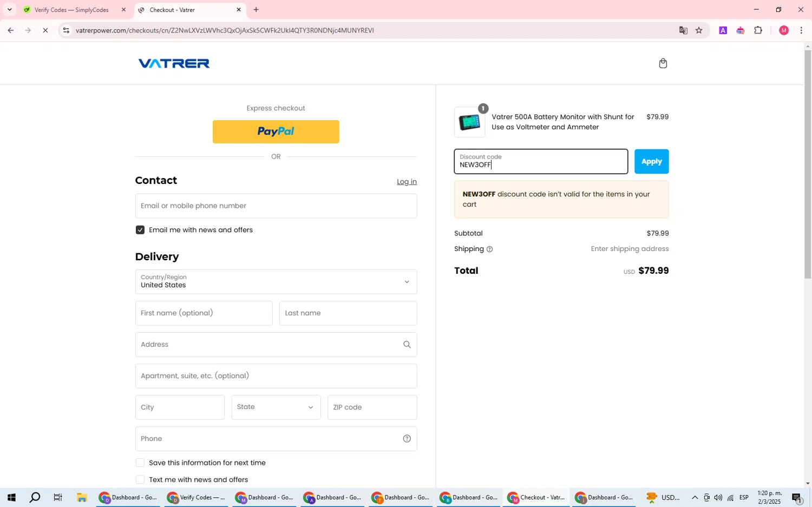Open the notification center icon
812x507 pixels.
pyautogui.click(x=797, y=498)
